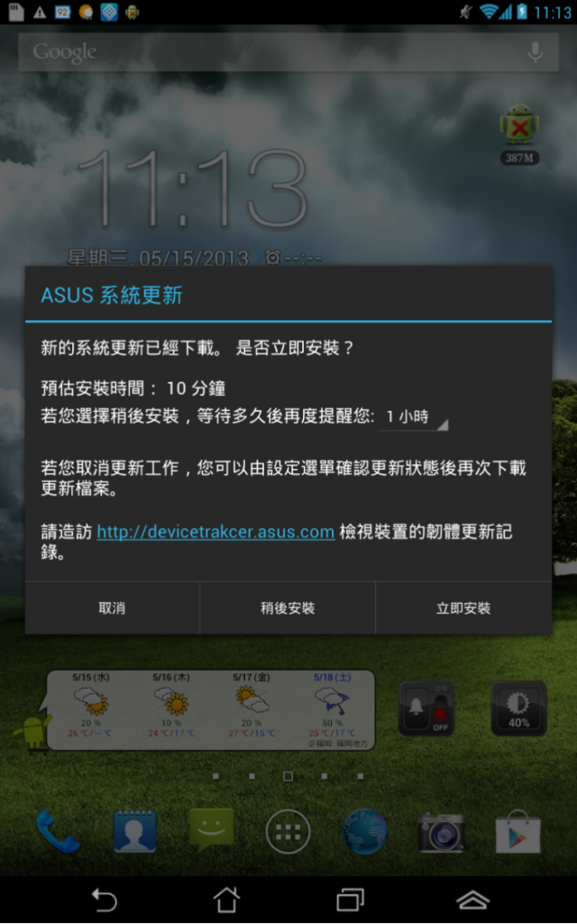Toggle the 40% brightness widget
This screenshot has width=577, height=924.
(x=518, y=709)
